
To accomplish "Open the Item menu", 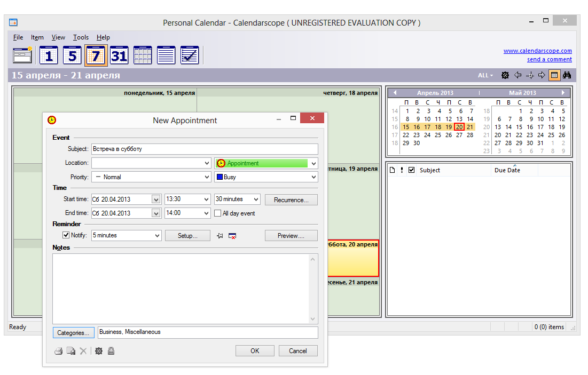I will point(37,37).
